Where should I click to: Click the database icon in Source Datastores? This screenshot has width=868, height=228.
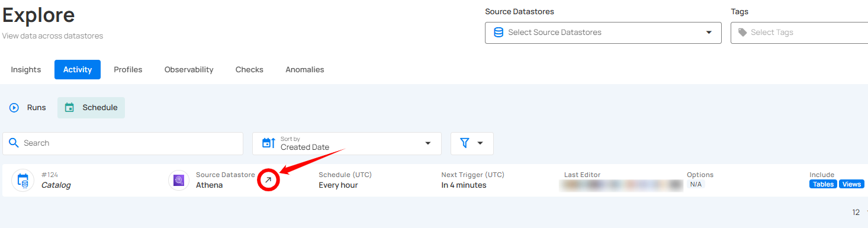(x=499, y=33)
